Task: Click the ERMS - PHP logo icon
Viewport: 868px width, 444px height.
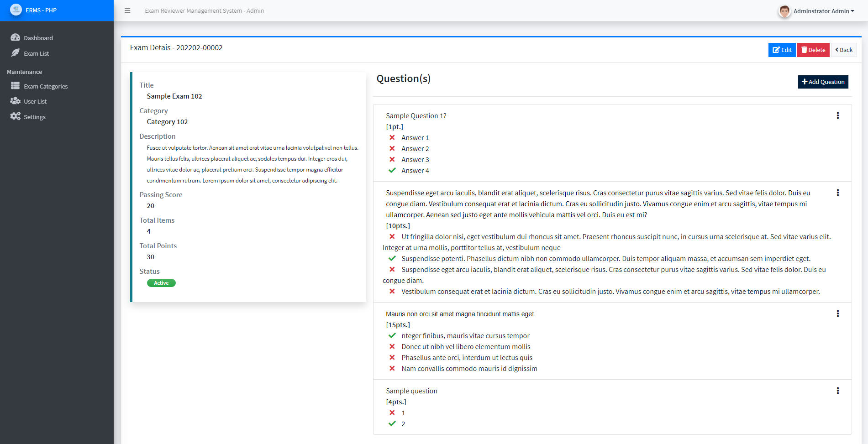Action: click(16, 10)
